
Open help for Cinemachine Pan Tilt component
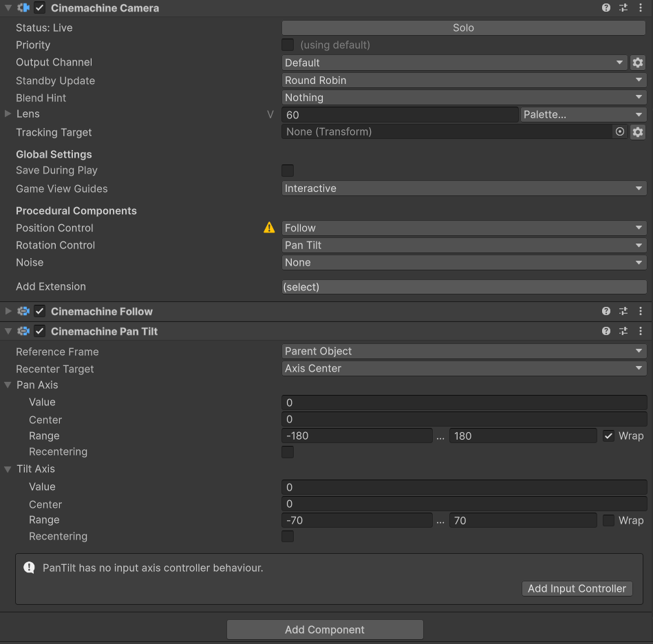[x=606, y=331]
